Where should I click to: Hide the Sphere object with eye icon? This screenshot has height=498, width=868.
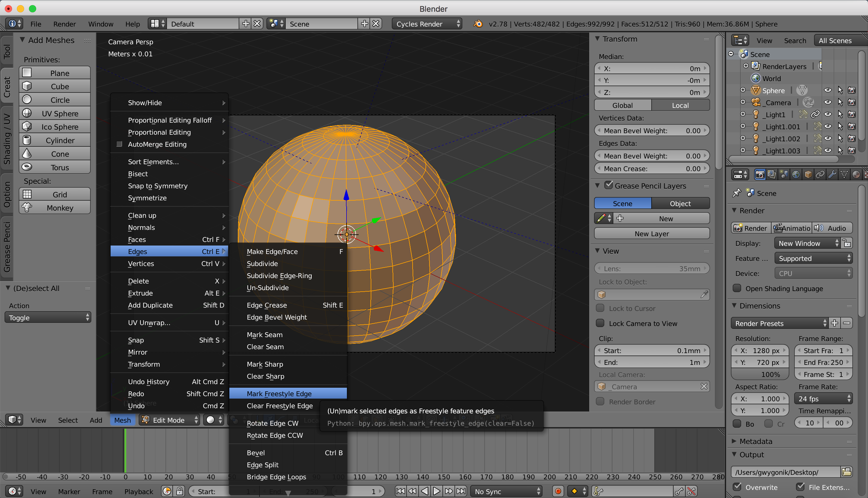828,90
